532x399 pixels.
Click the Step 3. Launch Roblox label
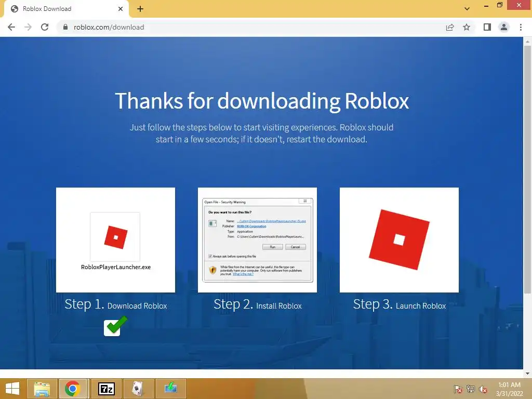click(400, 304)
